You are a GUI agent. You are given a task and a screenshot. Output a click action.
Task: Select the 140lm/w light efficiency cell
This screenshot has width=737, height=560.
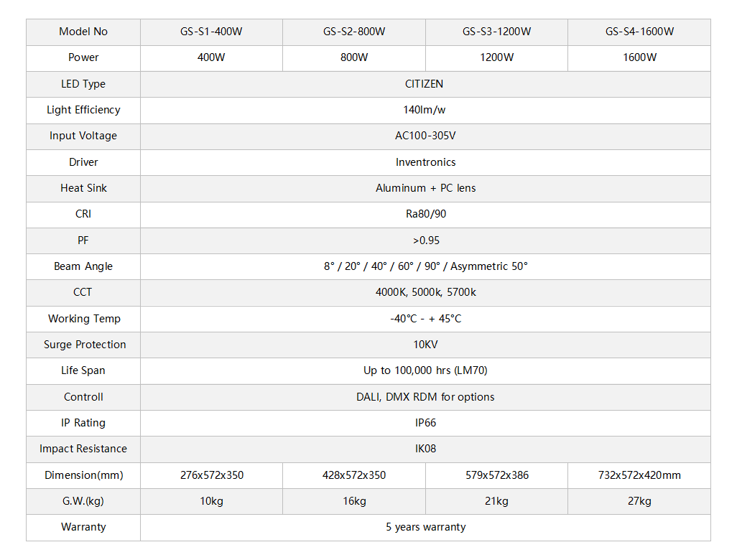pos(425,111)
